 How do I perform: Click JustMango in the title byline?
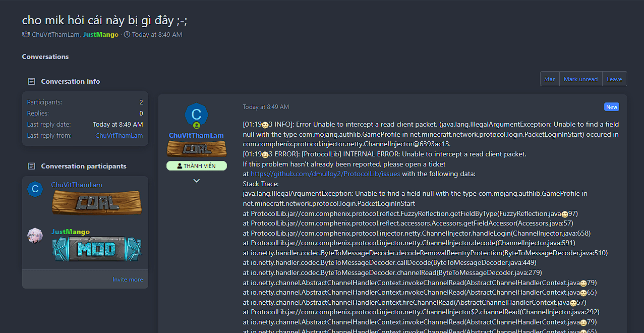pos(100,34)
